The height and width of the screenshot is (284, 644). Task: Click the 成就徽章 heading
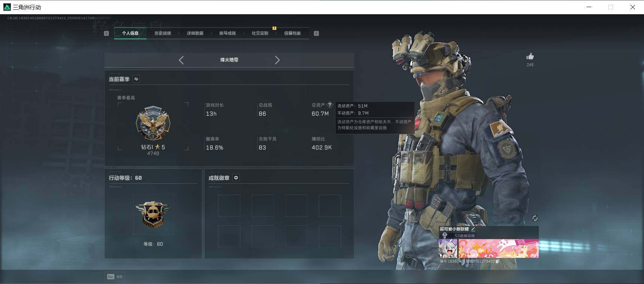219,178
